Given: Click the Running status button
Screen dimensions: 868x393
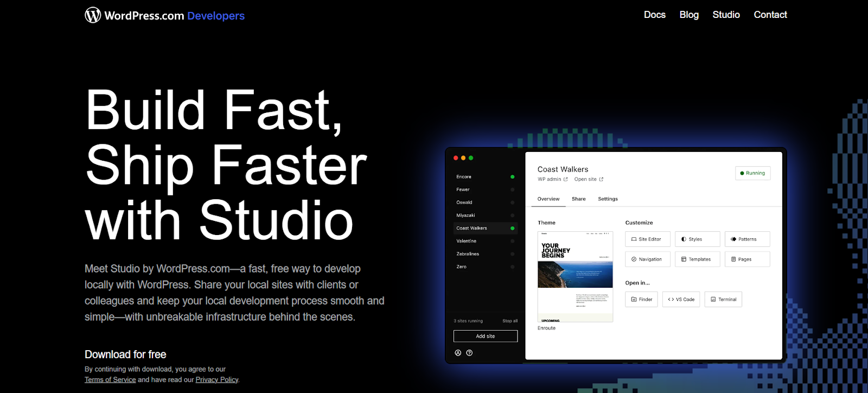Looking at the screenshot, I should click(752, 173).
